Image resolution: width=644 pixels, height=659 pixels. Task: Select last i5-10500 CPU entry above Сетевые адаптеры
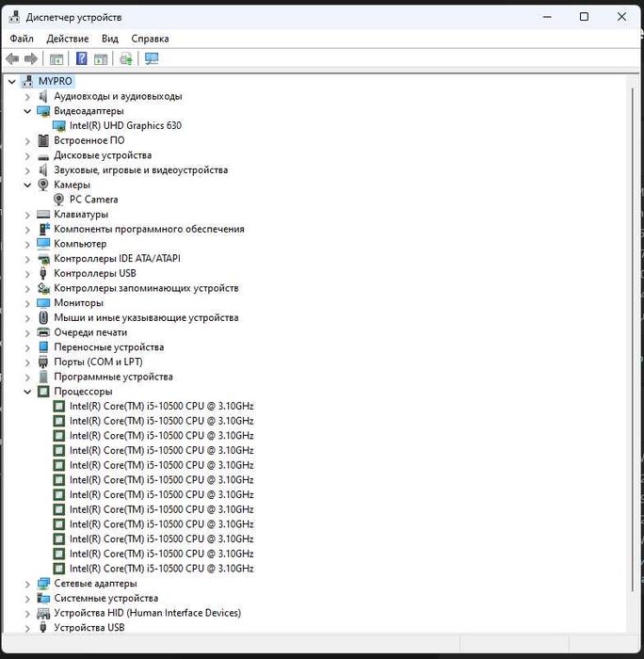161,569
